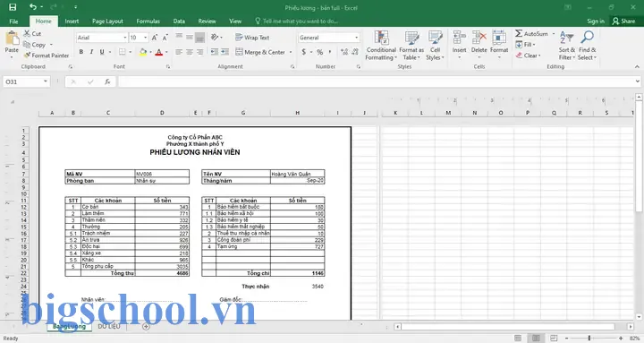Click AutoSum
This screenshot has width=644, height=343.
[531, 33]
